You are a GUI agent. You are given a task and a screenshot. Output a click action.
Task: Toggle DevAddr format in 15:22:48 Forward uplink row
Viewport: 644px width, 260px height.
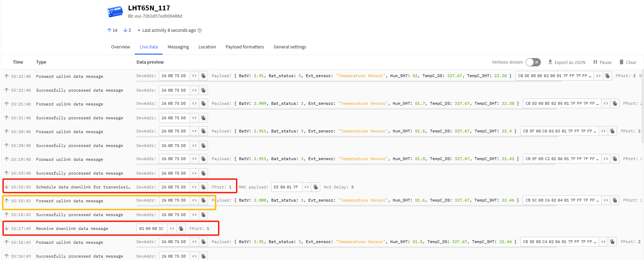[x=195, y=76]
